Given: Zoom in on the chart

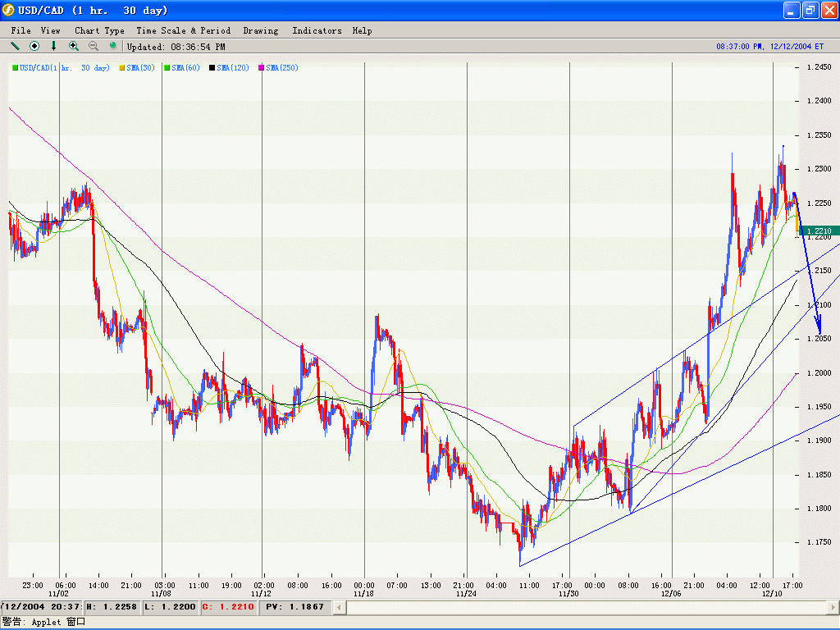Looking at the screenshot, I should point(74,46).
